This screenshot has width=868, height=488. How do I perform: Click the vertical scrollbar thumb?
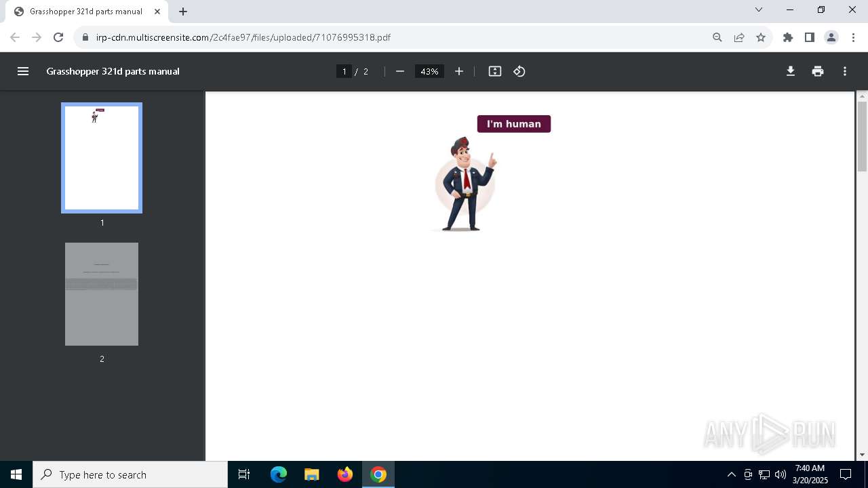[862, 136]
